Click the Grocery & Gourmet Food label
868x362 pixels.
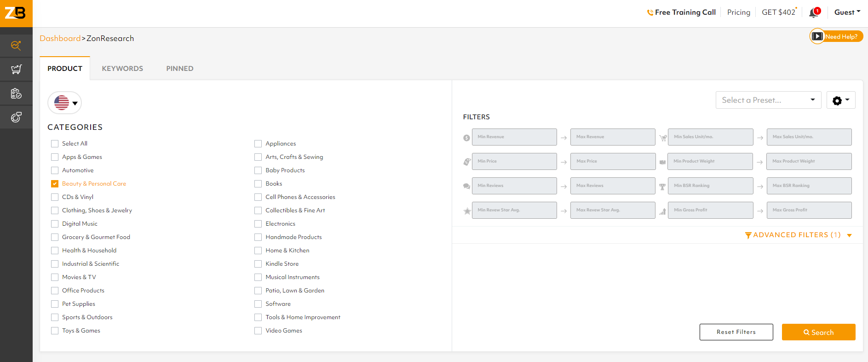[96, 237]
